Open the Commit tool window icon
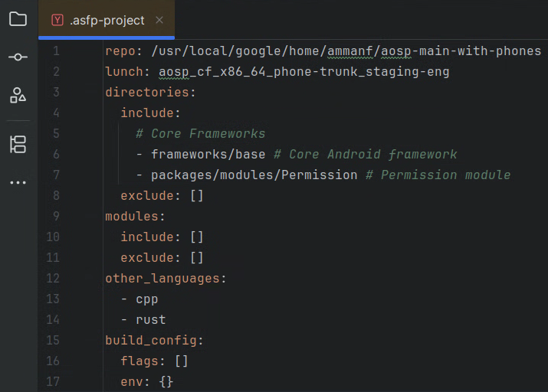 pyautogui.click(x=18, y=57)
